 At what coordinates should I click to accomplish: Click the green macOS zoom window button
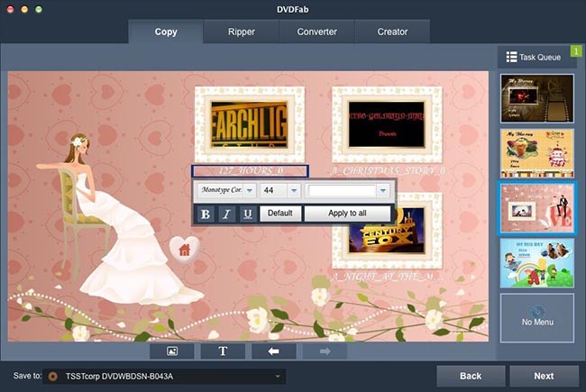coord(39,9)
